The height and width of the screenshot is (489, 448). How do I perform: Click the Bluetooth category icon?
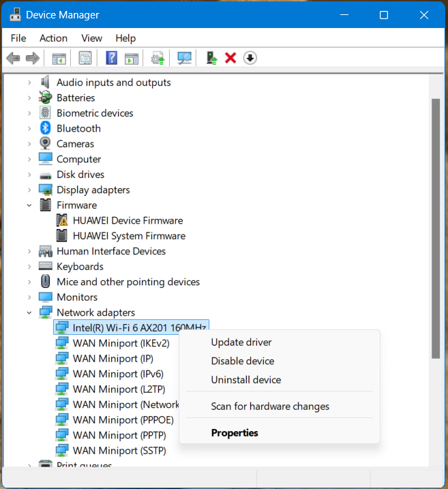[46, 128]
